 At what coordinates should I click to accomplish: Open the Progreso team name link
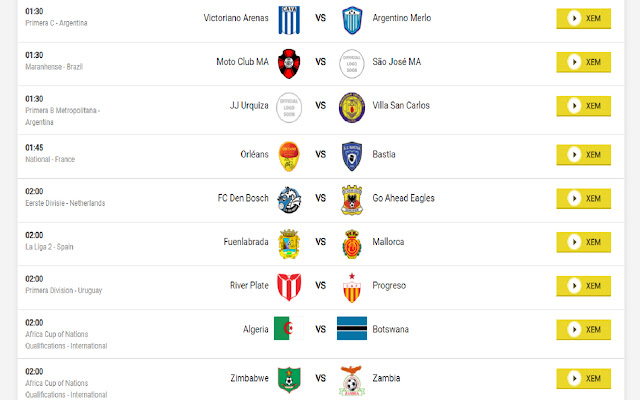click(389, 286)
